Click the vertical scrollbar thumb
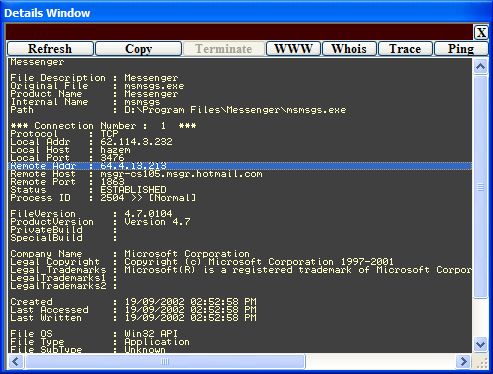 pos(480,187)
